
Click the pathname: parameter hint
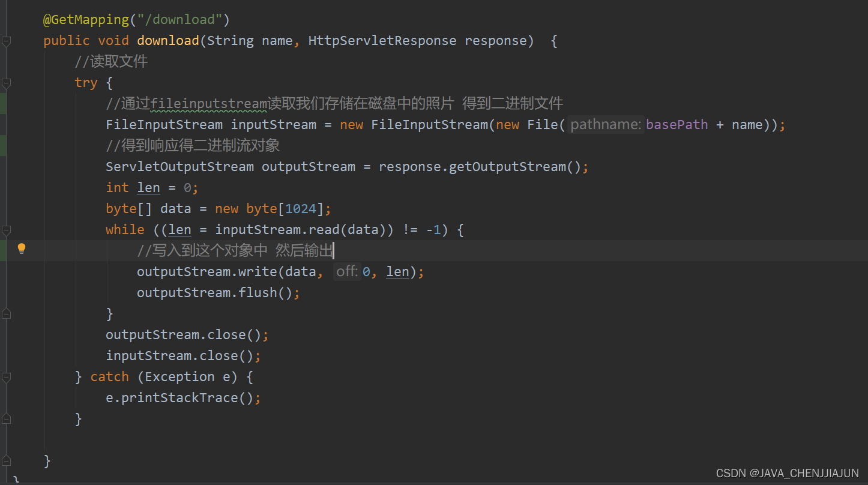click(606, 125)
